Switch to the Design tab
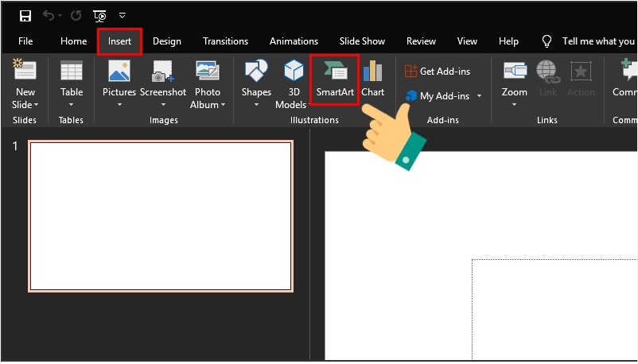Image resolution: width=638 pixels, height=364 pixels. click(166, 41)
